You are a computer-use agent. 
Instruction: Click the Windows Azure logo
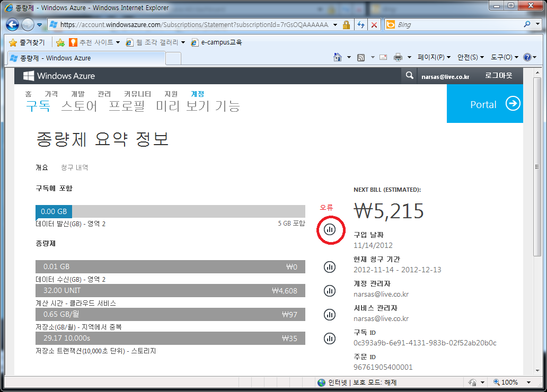(59, 76)
